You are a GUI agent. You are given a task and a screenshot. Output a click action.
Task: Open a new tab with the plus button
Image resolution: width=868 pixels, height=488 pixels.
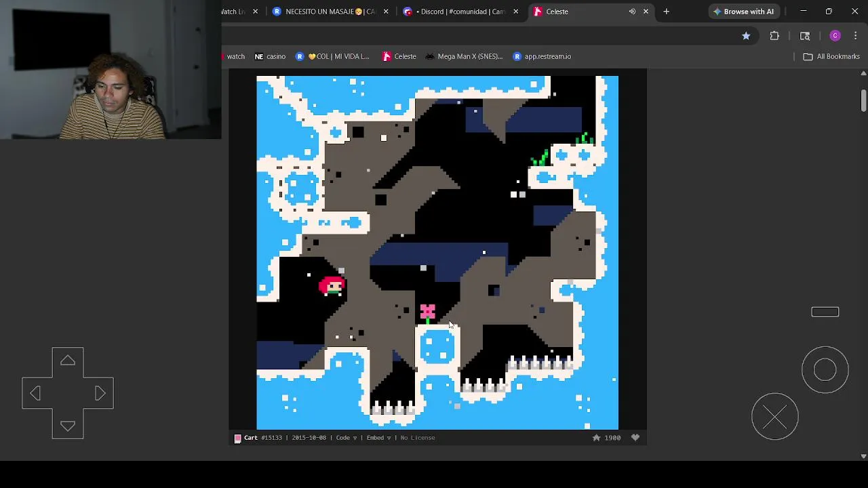tap(666, 12)
